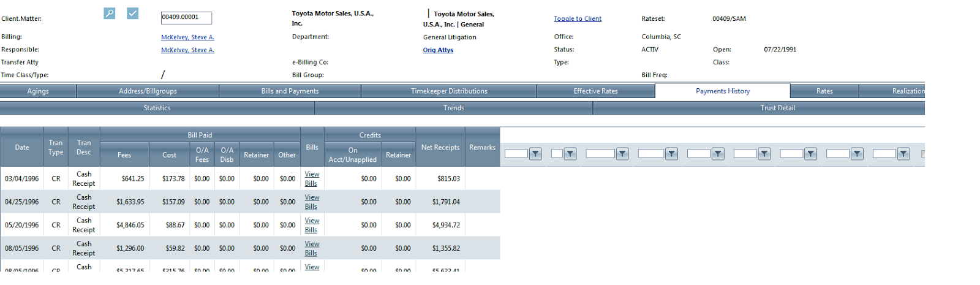Click the O/A Disb column header
Screen dimensions: 980x285
(227, 155)
